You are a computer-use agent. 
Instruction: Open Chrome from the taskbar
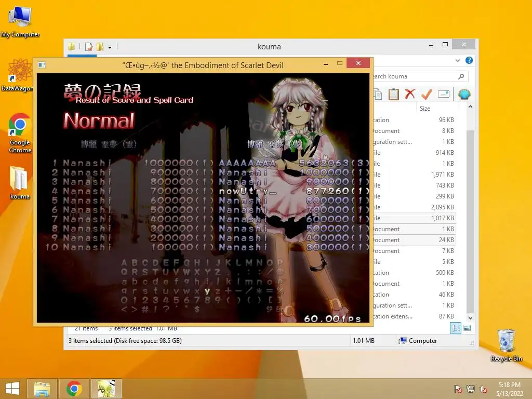click(74, 389)
